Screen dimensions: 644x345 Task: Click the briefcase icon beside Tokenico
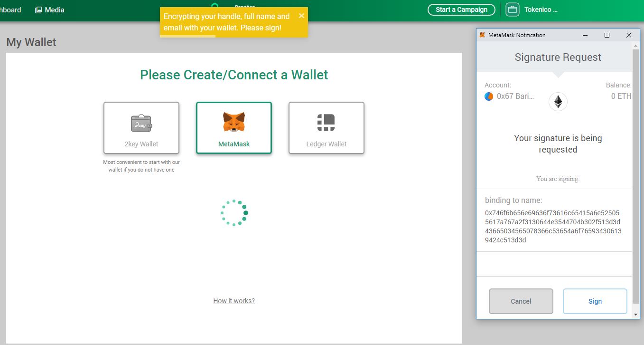point(512,10)
